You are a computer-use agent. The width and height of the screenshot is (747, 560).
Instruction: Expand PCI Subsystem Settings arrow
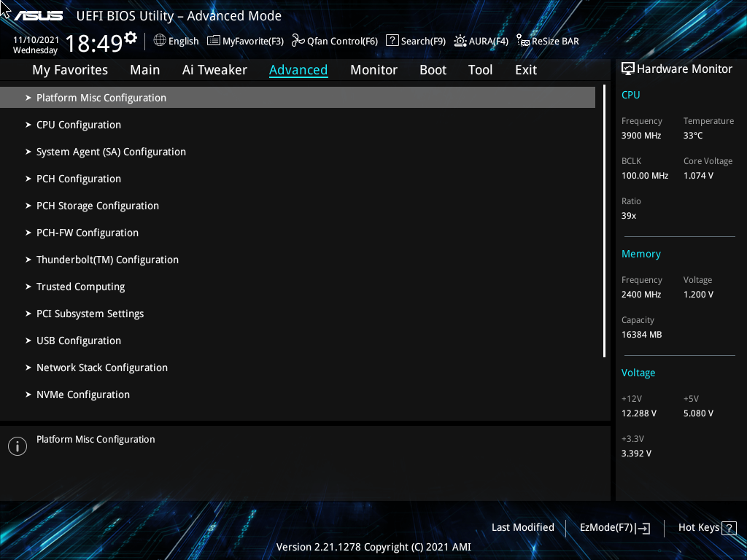click(x=28, y=314)
